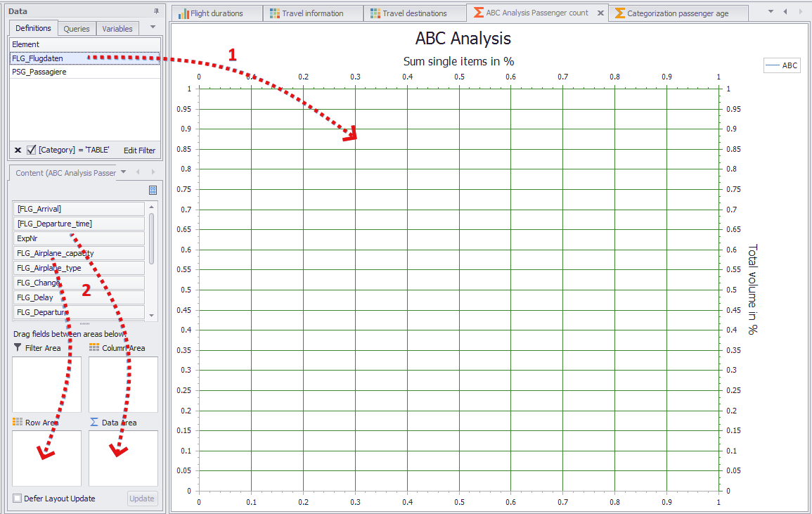812x514 pixels.
Task: Click the Data Area sigma icon
Action: (94, 423)
